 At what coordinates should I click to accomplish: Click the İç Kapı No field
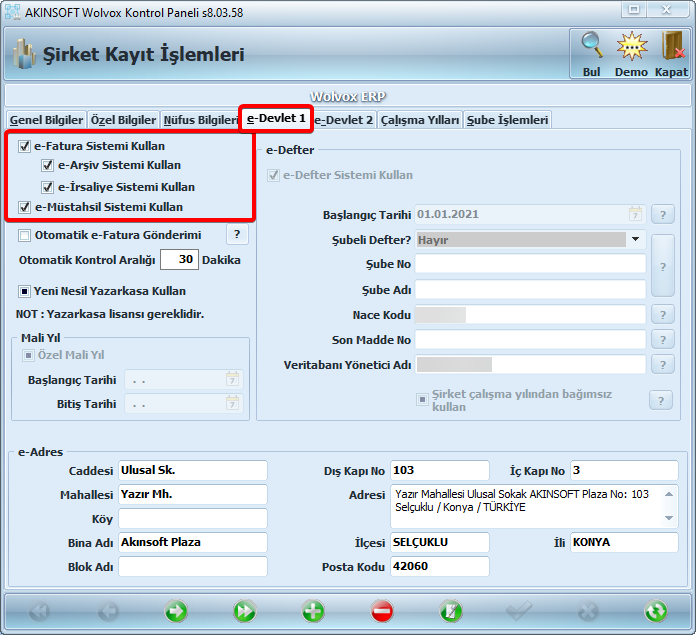[x=625, y=470]
